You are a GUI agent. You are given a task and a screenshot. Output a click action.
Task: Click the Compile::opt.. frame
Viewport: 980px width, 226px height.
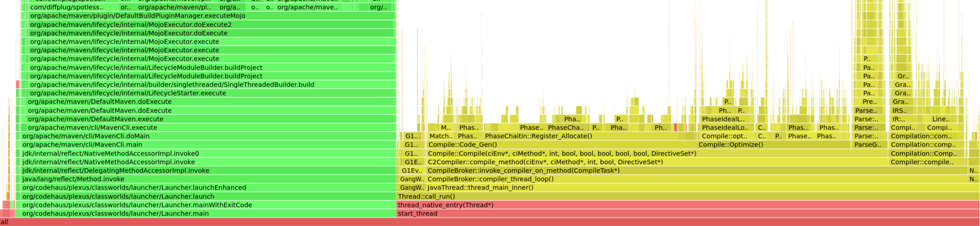pos(727,136)
